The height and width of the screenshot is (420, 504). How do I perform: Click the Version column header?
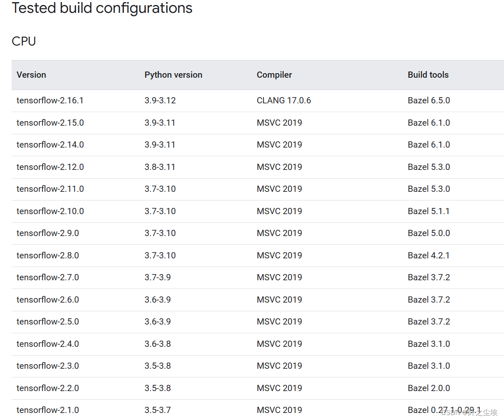(x=31, y=75)
